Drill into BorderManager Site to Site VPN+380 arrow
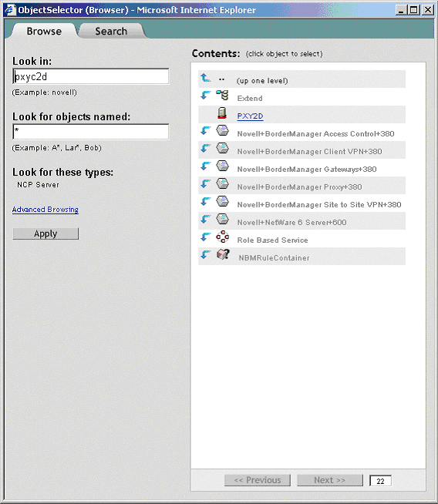Screen dimensions: 438x504 205,202
